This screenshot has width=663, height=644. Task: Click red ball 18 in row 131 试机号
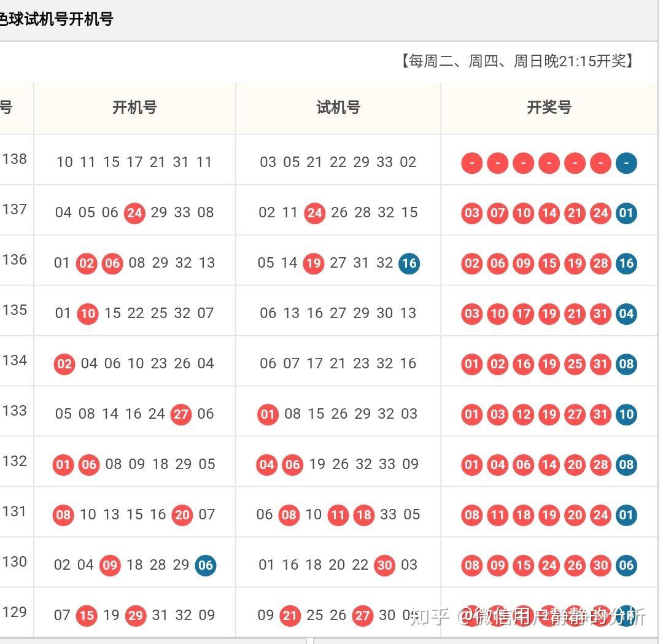pyautogui.click(x=363, y=514)
